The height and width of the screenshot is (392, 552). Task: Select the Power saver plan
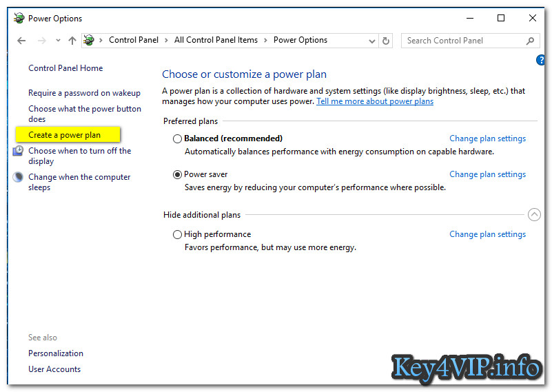(177, 175)
